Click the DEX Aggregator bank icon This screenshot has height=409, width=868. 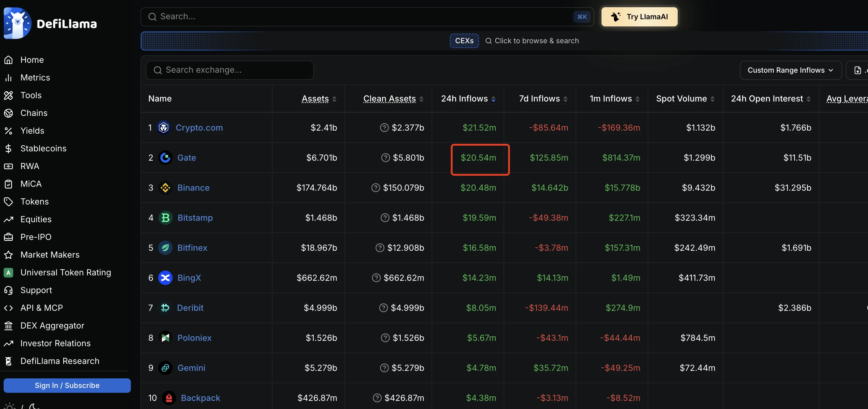coord(8,326)
